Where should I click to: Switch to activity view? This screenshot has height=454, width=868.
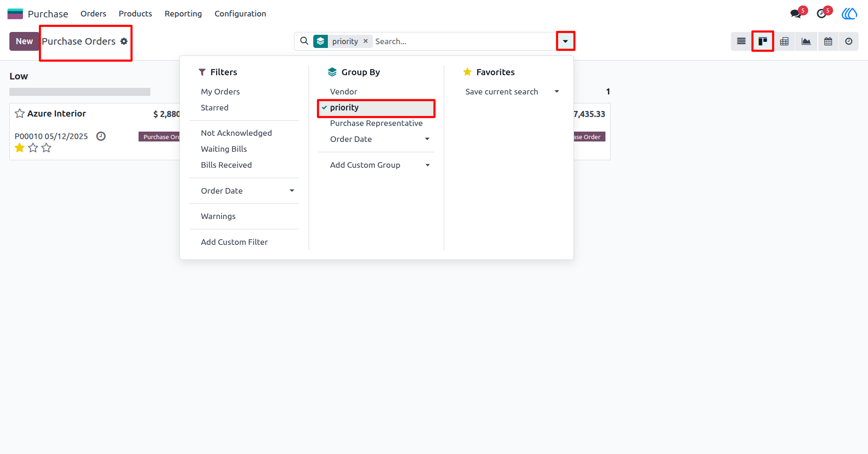tap(849, 41)
